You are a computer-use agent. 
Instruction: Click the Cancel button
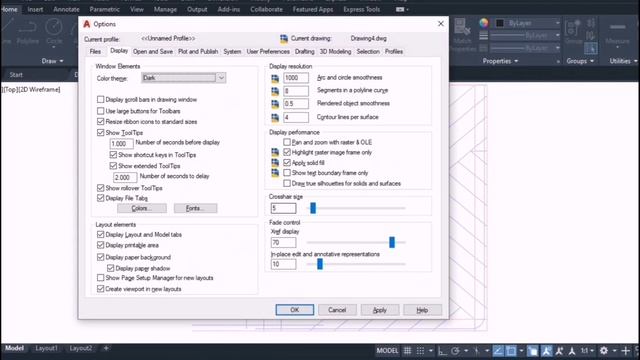click(337, 310)
